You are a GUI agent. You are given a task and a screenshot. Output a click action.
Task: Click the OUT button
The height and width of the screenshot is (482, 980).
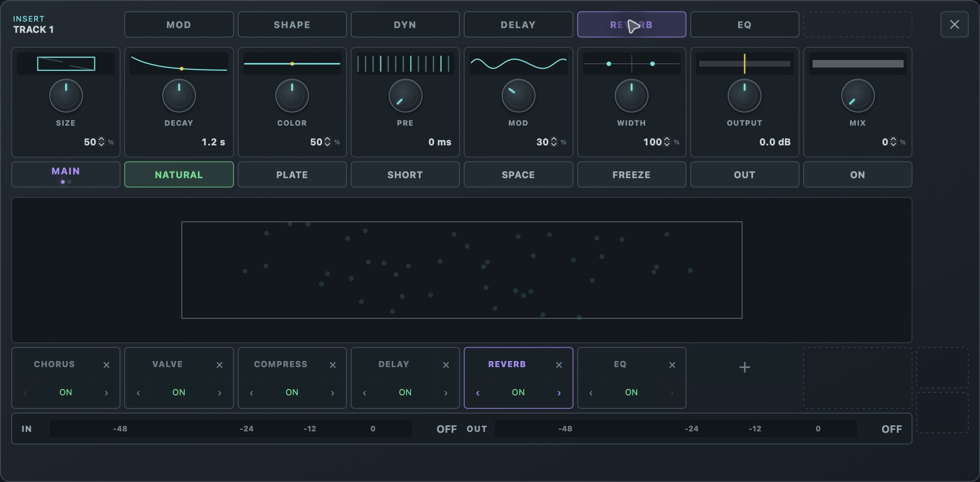coord(745,174)
